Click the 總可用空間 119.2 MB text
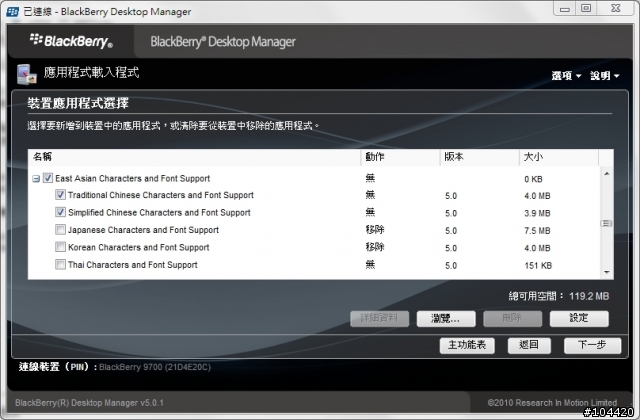 coord(559,296)
